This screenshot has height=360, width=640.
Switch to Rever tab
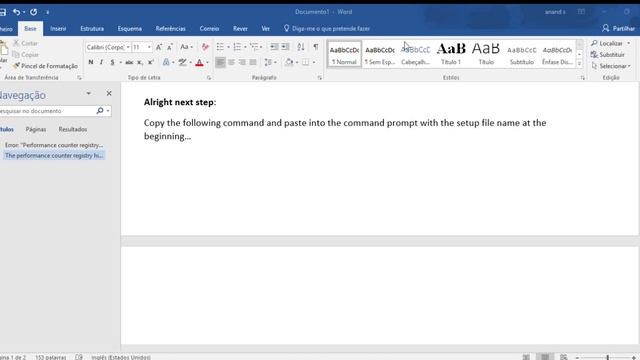[240, 29]
